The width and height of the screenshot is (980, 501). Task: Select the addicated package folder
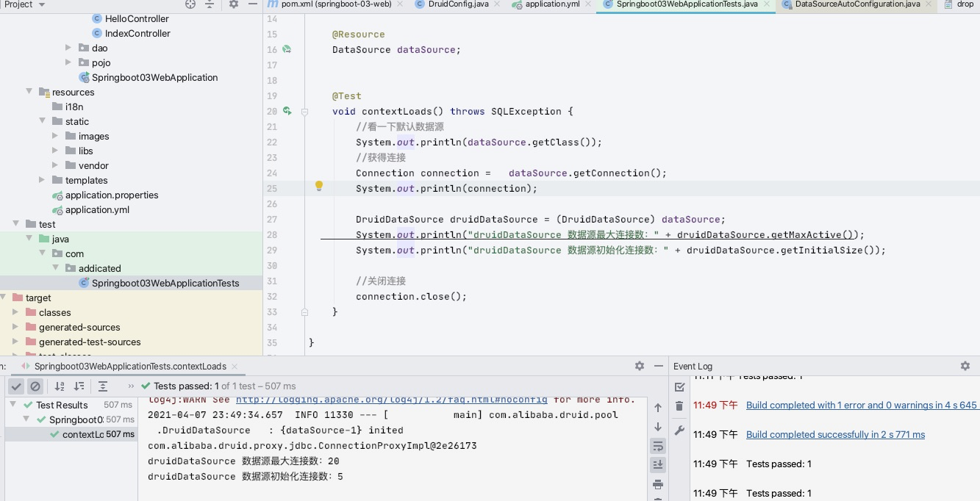pos(99,268)
